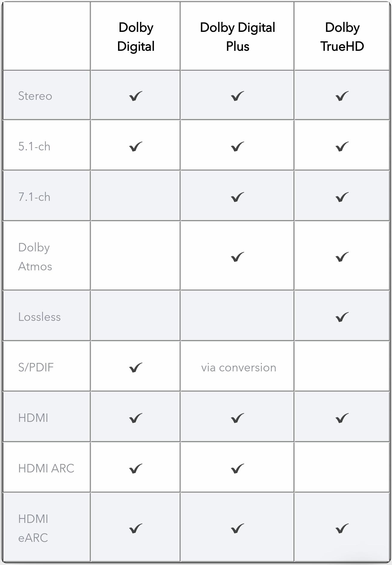Click the Dolby Atmos checkmark under Dolby Digital Plus
The width and height of the screenshot is (392, 565).
[x=237, y=257]
